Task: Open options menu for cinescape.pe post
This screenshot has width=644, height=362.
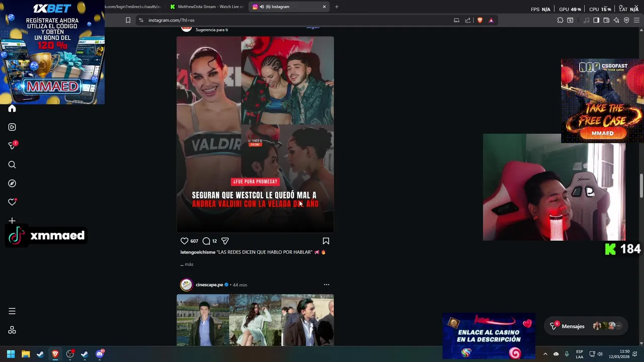Action: 327,285
